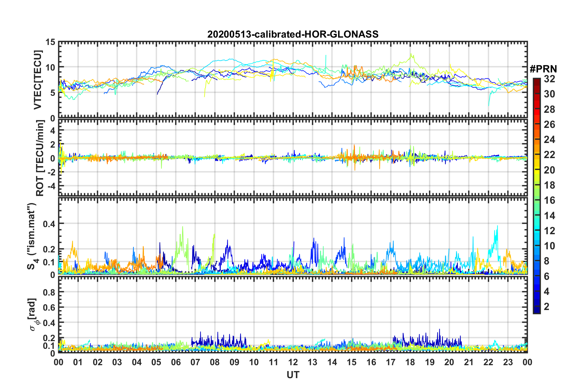The image size is (586, 392).
Task: Click x-axis tick label 20
Action: tap(449, 362)
